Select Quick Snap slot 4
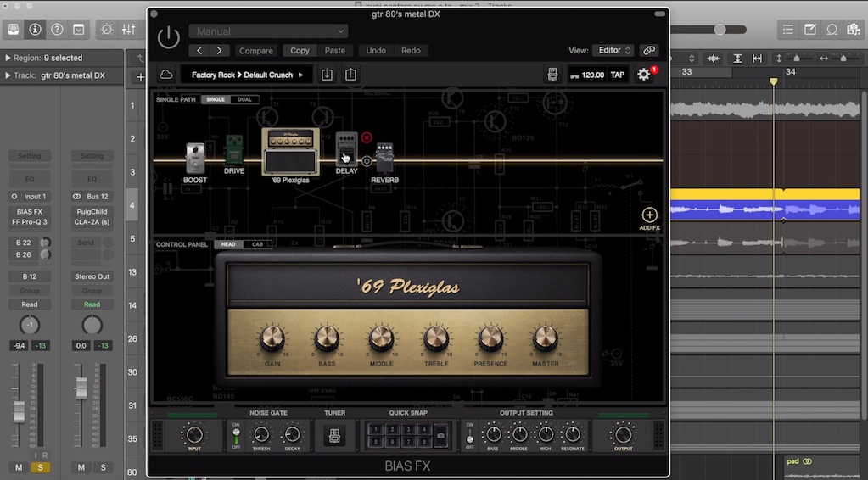Image resolution: width=868 pixels, height=480 pixels. point(424,429)
